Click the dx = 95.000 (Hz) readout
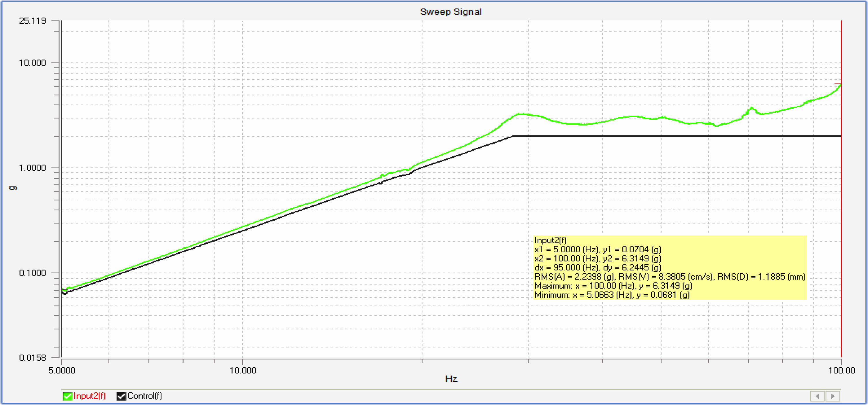Screen dimensions: 868x405 [x=598, y=268]
